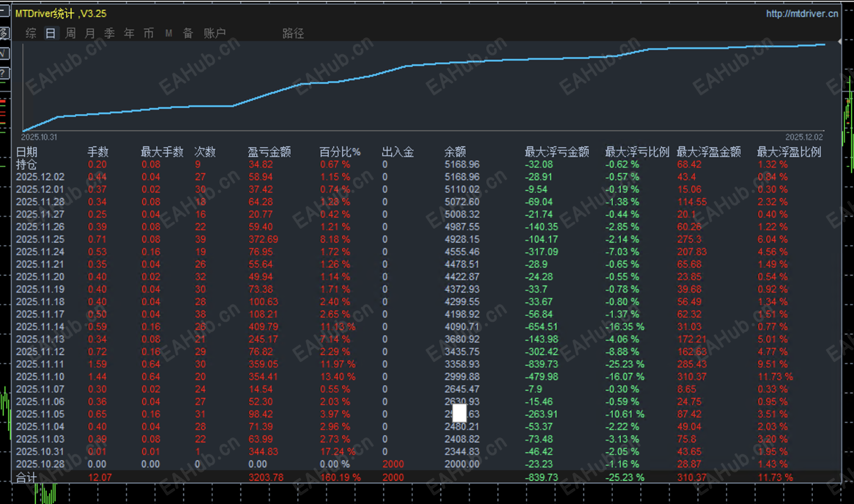
Task: Select the 2025.11.12 date row
Action: [40, 351]
